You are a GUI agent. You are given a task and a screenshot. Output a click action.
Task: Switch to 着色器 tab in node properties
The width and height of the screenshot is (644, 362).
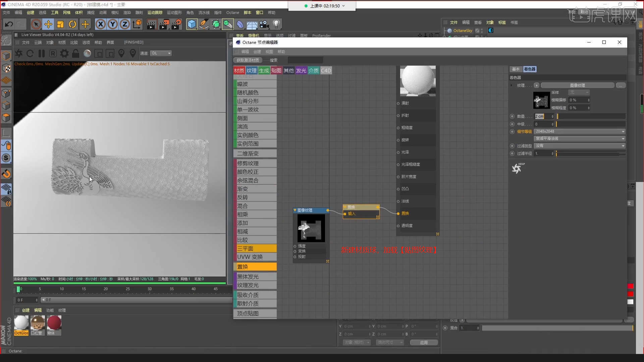click(x=530, y=69)
